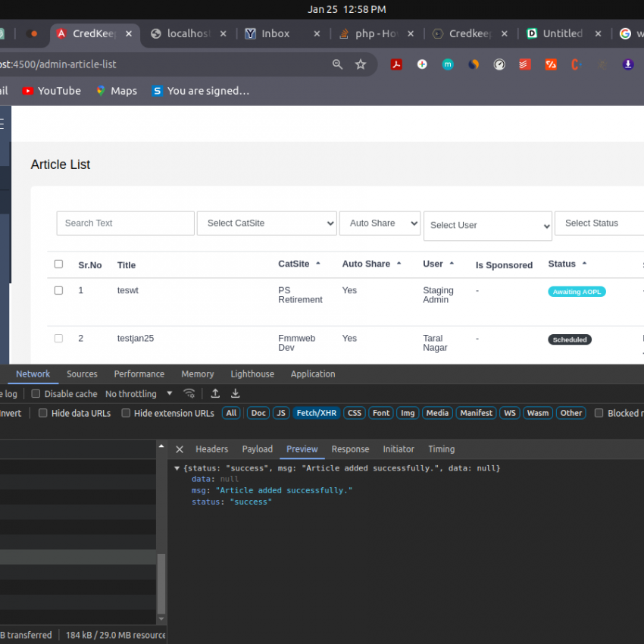Image resolution: width=644 pixels, height=644 pixels.
Task: Click the Search Text input field
Action: 125,223
